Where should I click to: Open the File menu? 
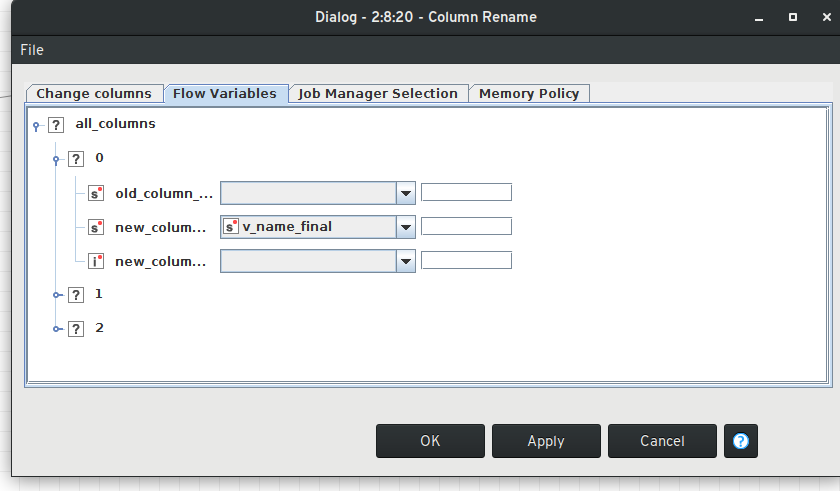tap(32, 50)
